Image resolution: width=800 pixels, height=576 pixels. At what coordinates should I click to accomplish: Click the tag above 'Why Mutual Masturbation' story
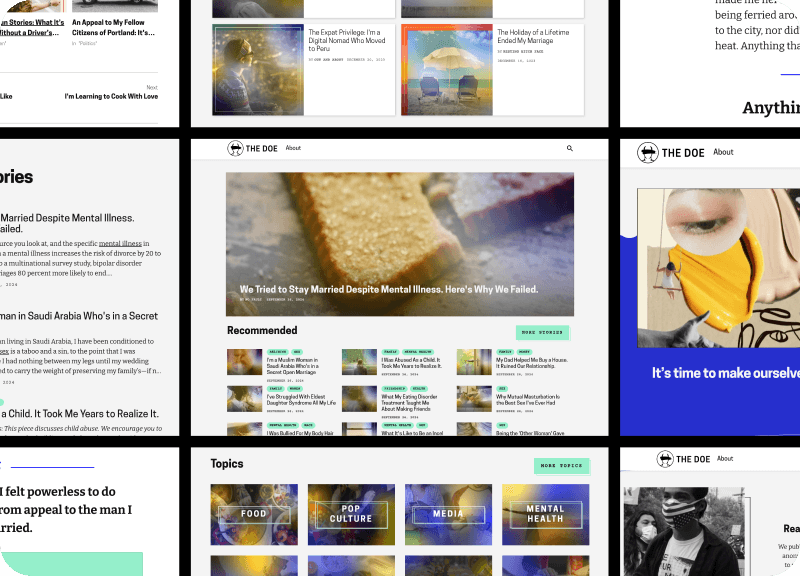502,389
